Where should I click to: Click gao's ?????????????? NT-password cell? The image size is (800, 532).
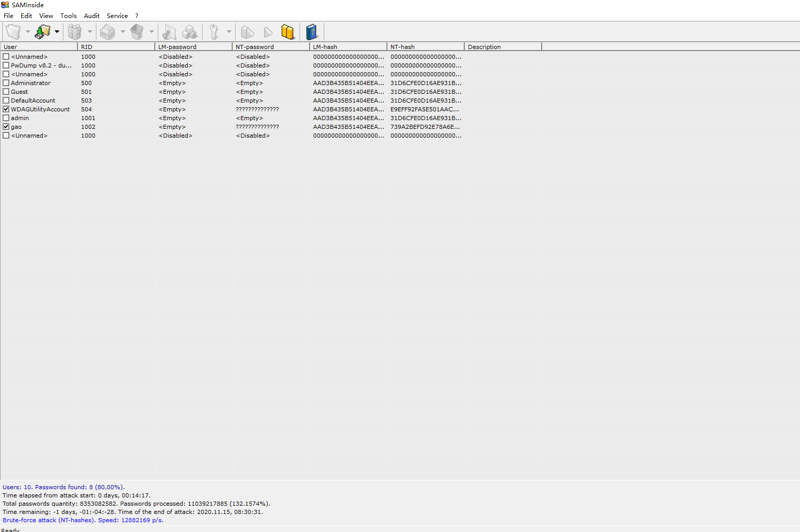click(x=257, y=127)
